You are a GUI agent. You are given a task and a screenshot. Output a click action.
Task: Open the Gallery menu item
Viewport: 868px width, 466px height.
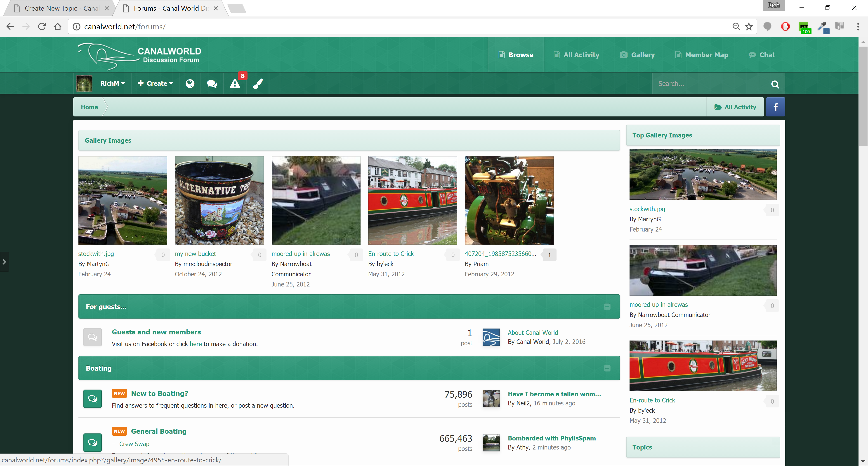point(637,54)
